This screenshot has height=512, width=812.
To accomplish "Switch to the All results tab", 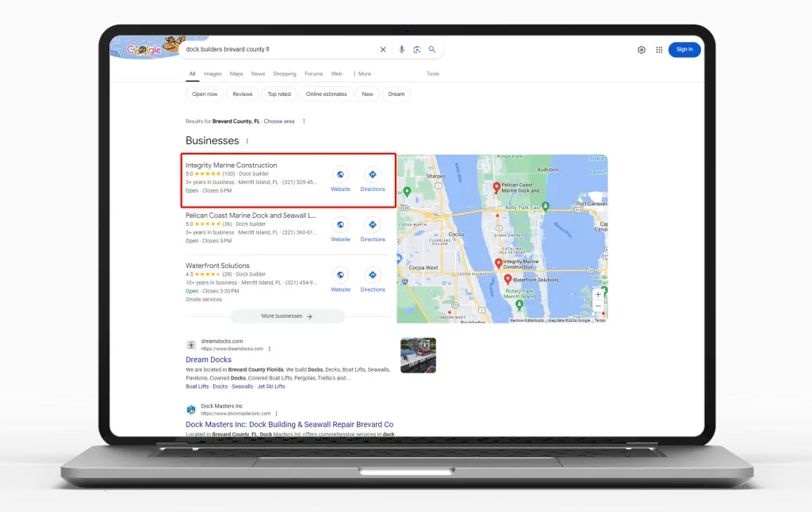I will [192, 74].
